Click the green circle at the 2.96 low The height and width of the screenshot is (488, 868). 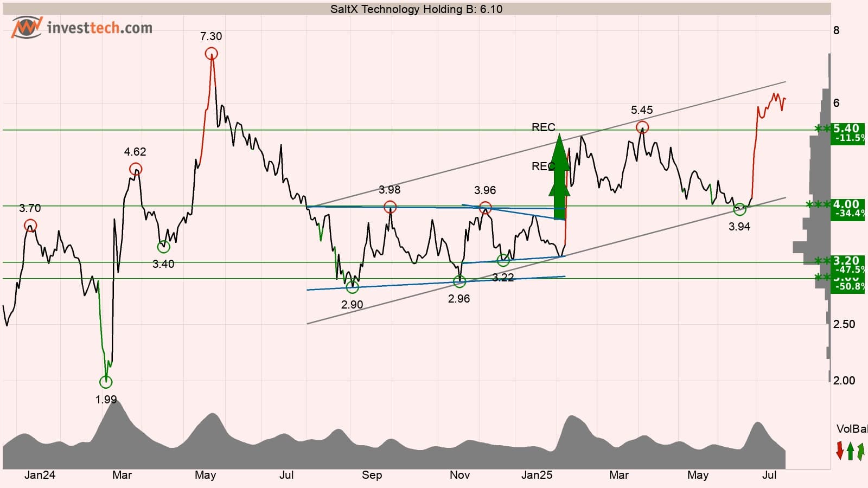pyautogui.click(x=459, y=281)
